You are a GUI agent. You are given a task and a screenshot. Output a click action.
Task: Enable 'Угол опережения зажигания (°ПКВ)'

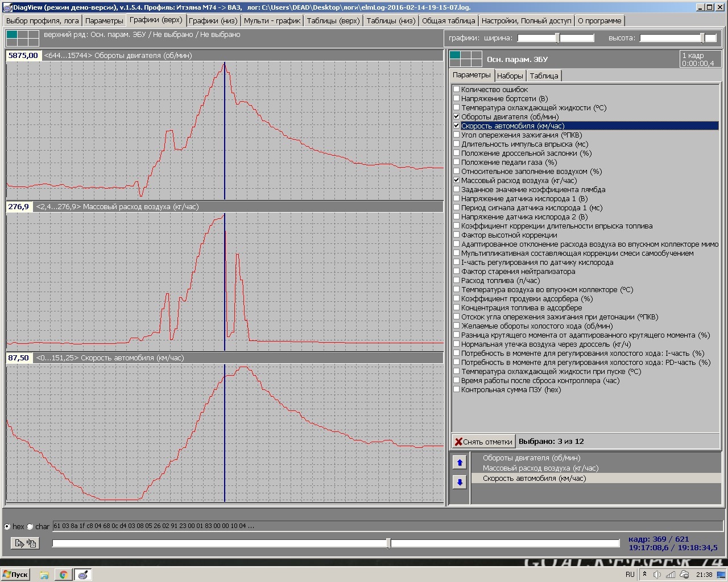pyautogui.click(x=456, y=135)
